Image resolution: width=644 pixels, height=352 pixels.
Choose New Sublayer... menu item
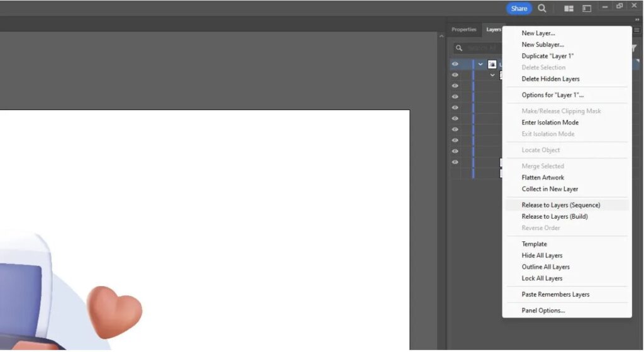[543, 45]
